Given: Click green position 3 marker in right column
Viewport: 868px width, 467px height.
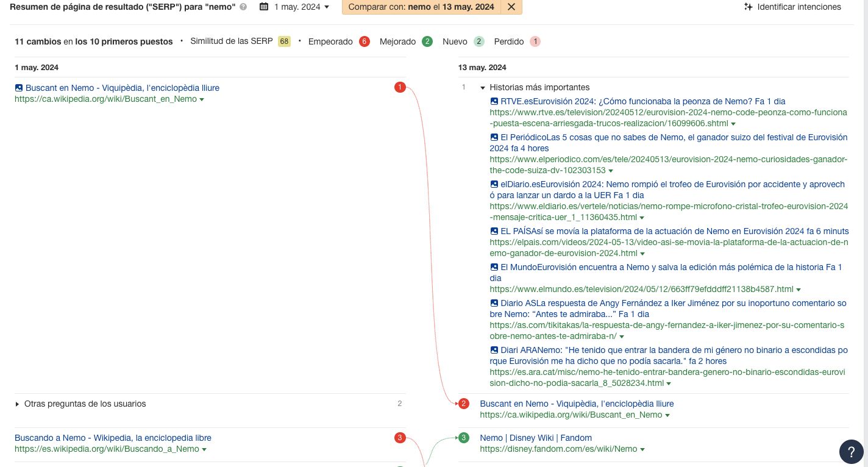Looking at the screenshot, I should tap(464, 438).
